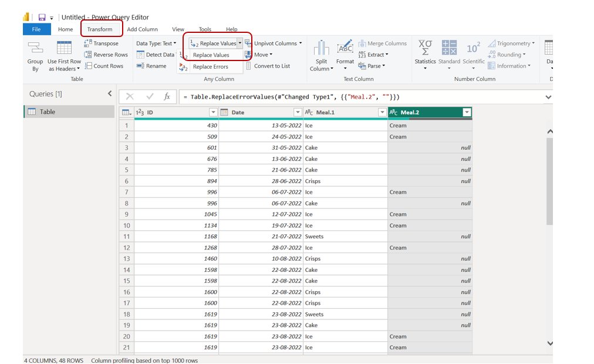The width and height of the screenshot is (594, 364).
Task: Click the scroll up arrow of grid
Action: tap(550, 132)
